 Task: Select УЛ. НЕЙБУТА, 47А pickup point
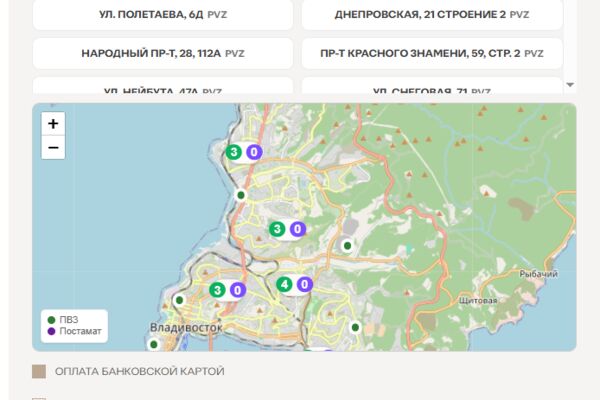[163, 86]
